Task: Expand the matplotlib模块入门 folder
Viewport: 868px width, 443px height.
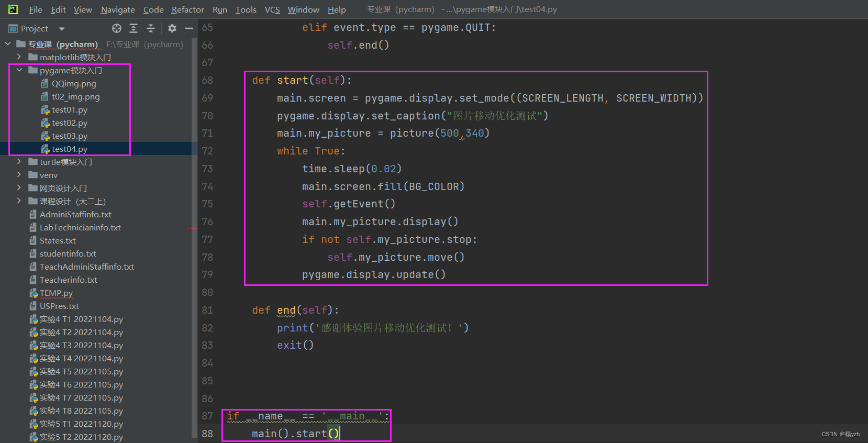Action: click(x=19, y=57)
